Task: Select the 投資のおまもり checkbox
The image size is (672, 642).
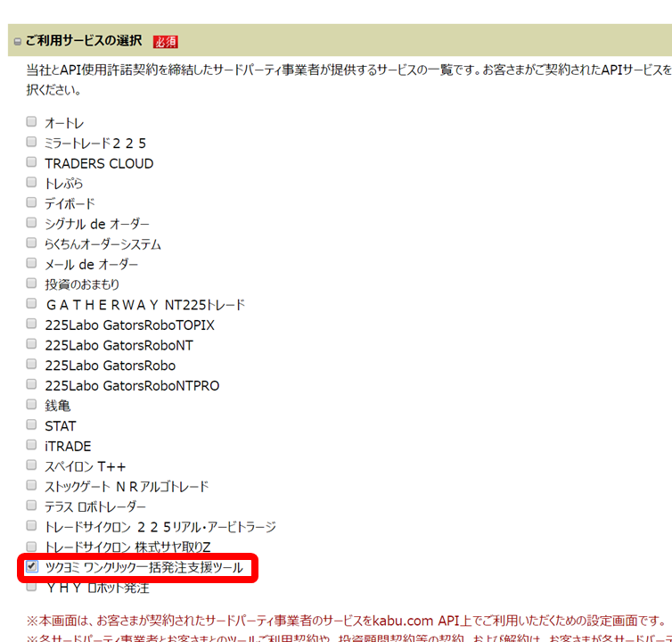Action: tap(31, 283)
